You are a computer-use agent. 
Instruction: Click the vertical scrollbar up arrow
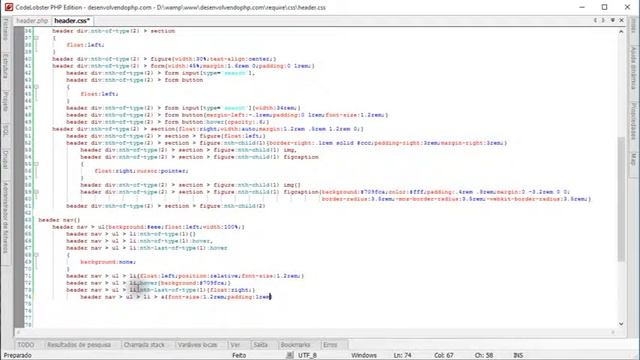click(621, 31)
